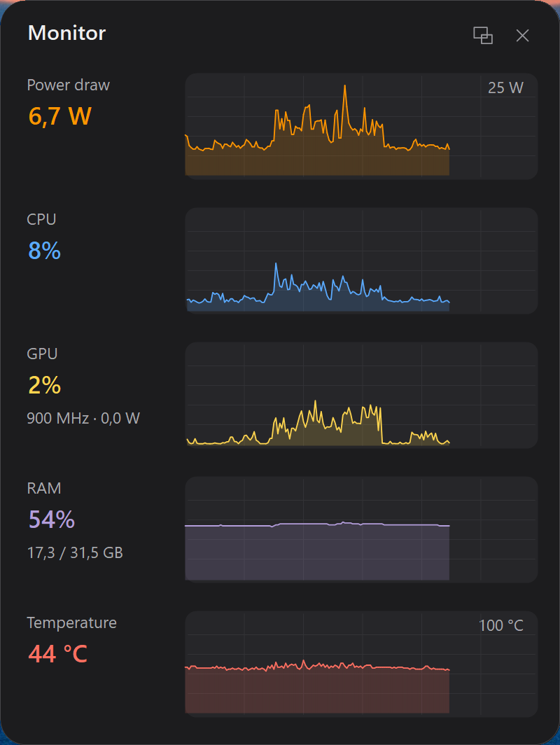Image resolution: width=560 pixels, height=745 pixels.
Task: Select the 44 °C temperature value
Action: point(58,654)
